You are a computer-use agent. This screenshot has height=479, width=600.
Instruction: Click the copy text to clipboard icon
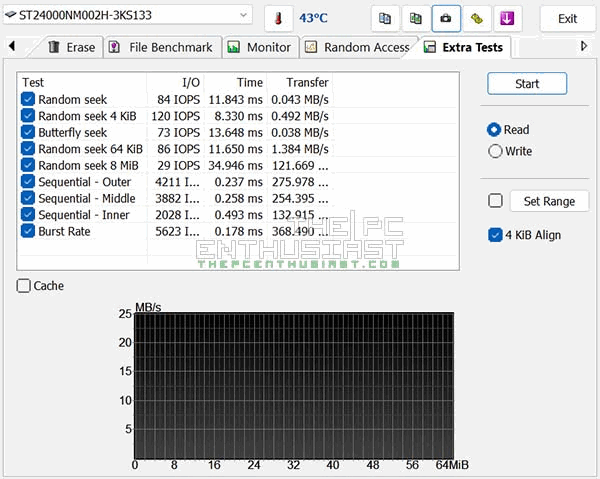click(384, 18)
